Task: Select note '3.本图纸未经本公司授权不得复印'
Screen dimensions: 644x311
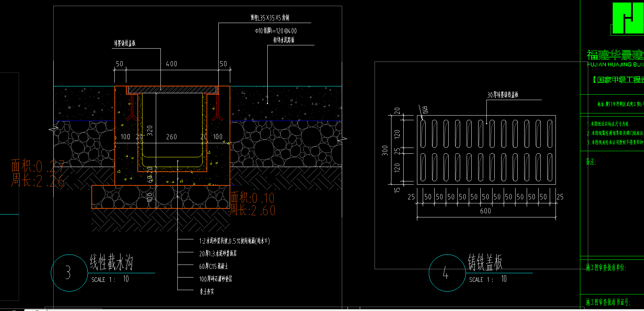Action: pyautogui.click(x=615, y=143)
